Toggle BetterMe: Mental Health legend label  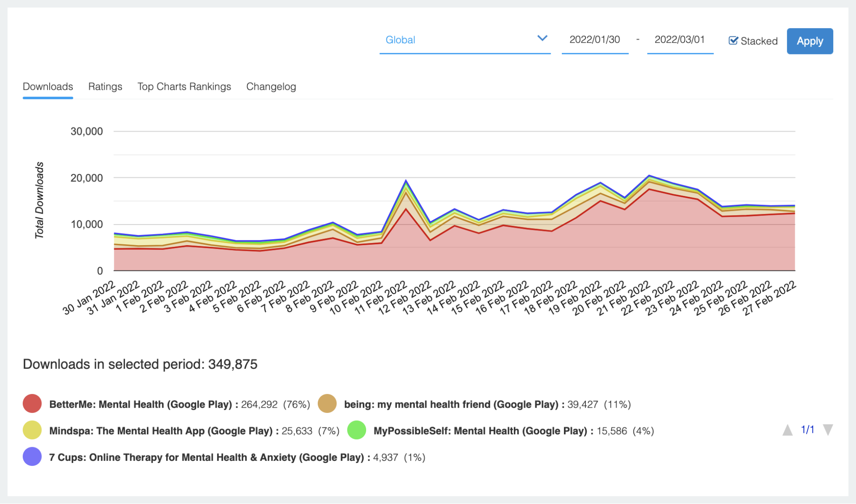coord(140,404)
